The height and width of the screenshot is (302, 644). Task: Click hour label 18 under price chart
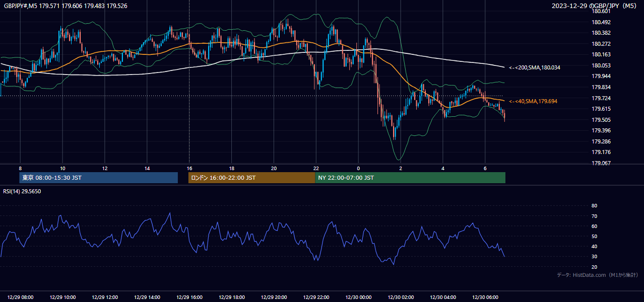click(x=231, y=168)
